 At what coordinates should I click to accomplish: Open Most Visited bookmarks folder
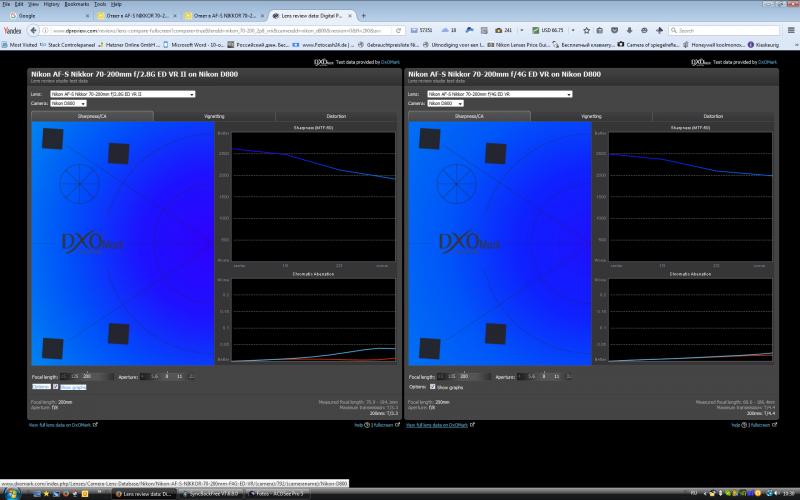[20, 45]
